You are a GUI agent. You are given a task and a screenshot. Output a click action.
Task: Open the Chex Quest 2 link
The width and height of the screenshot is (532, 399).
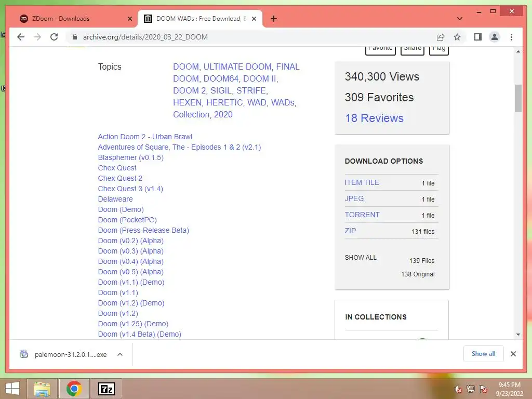click(120, 178)
